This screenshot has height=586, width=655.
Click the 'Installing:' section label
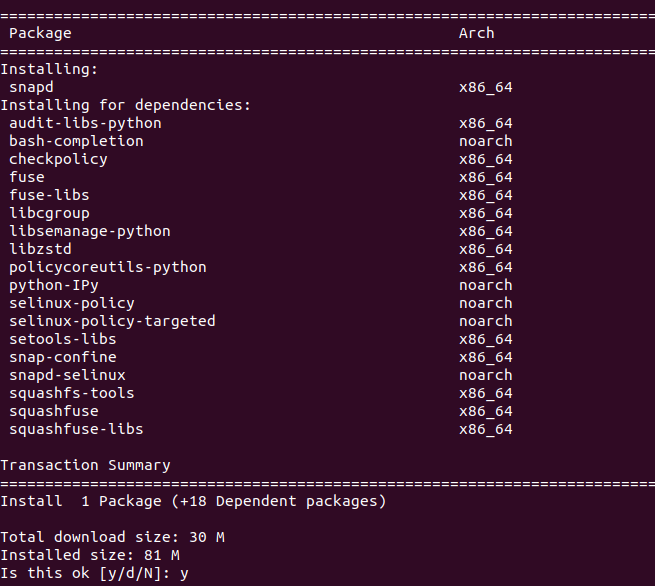tap(49, 69)
